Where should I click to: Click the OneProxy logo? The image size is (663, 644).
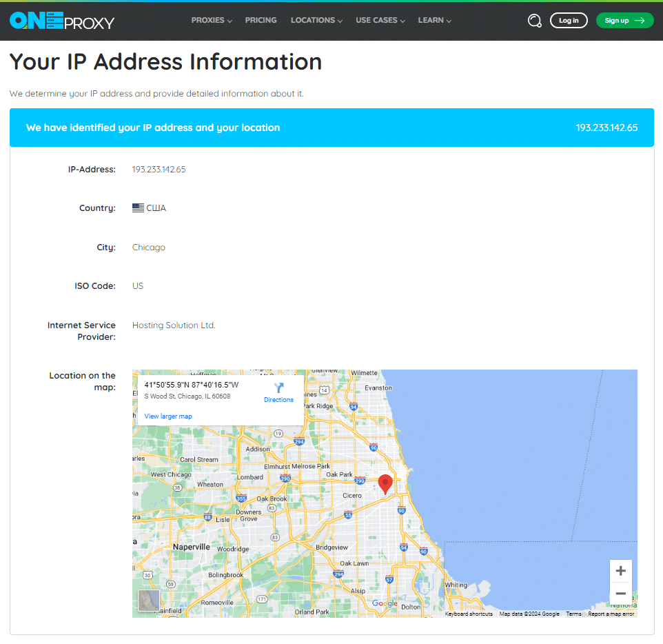(x=62, y=21)
